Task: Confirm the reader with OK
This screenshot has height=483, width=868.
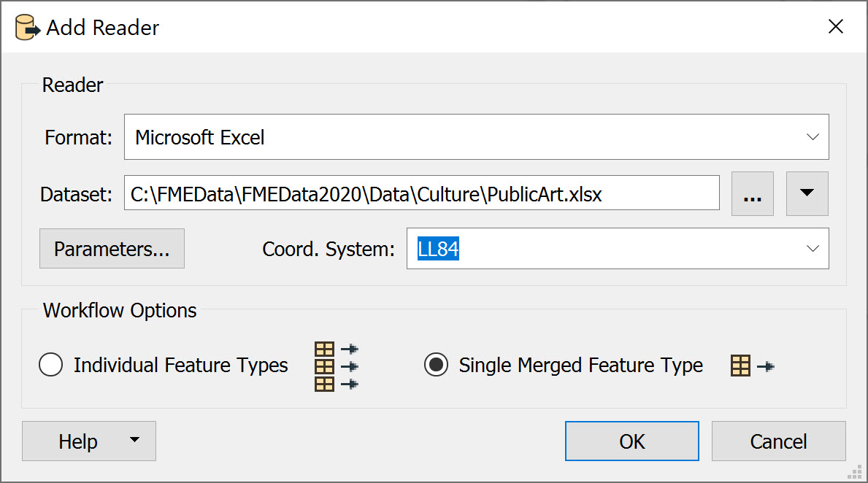Action: point(632,441)
